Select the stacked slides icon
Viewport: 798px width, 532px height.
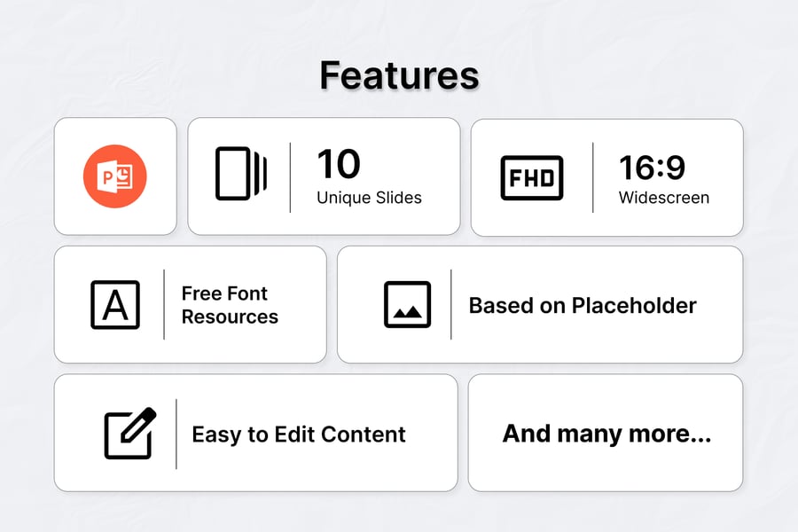coord(240,172)
